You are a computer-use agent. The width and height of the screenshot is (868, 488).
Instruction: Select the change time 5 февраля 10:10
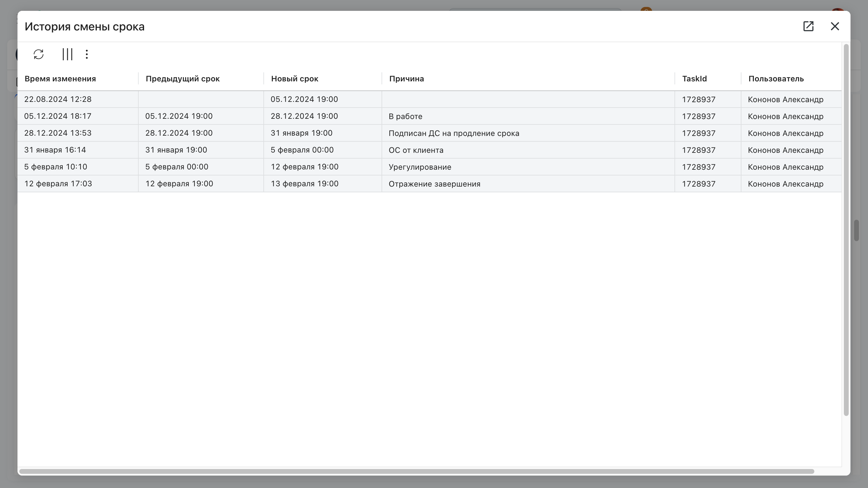[55, 167]
